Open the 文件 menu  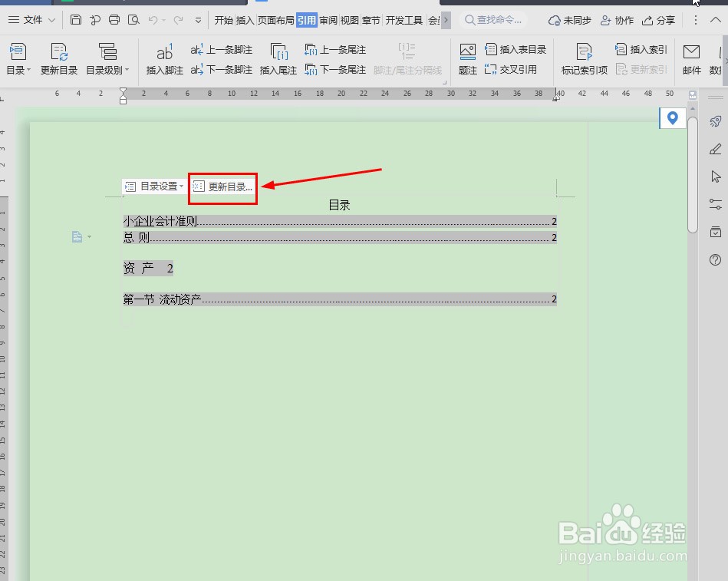[x=31, y=20]
